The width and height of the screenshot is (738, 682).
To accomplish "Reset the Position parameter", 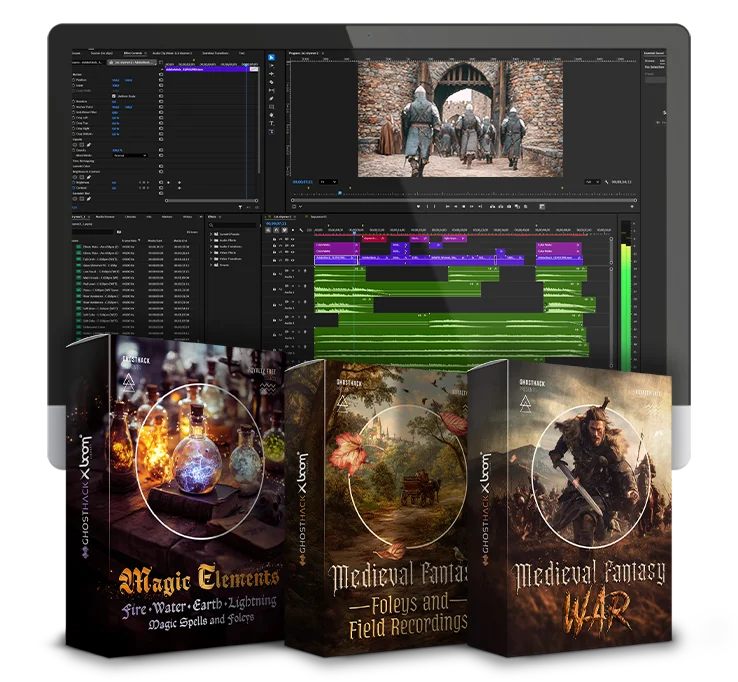I will pyautogui.click(x=161, y=80).
